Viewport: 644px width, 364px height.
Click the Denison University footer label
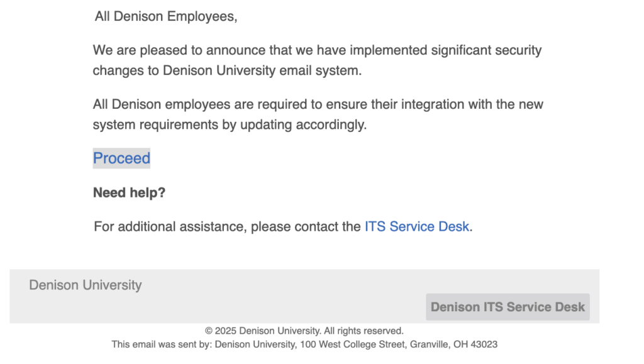86,285
